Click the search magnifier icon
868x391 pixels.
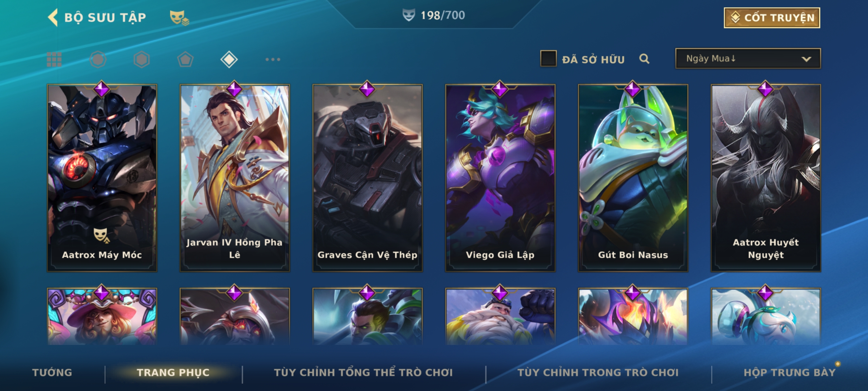pyautogui.click(x=644, y=59)
